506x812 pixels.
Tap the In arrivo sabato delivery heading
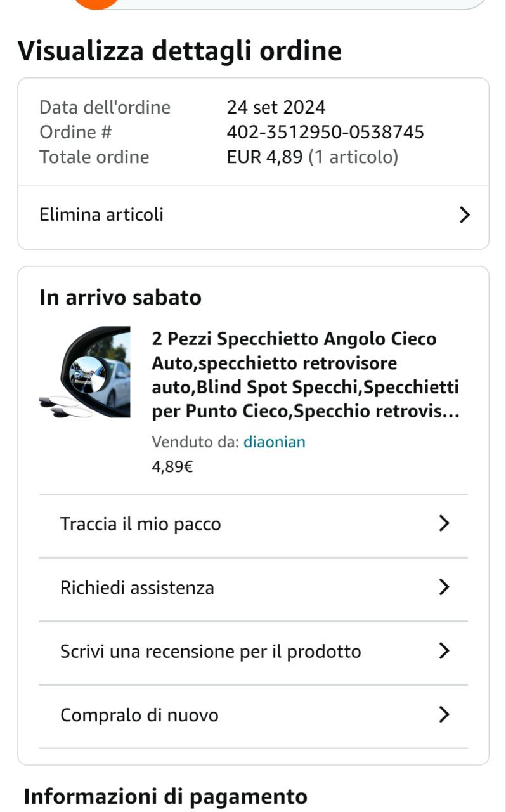120,298
